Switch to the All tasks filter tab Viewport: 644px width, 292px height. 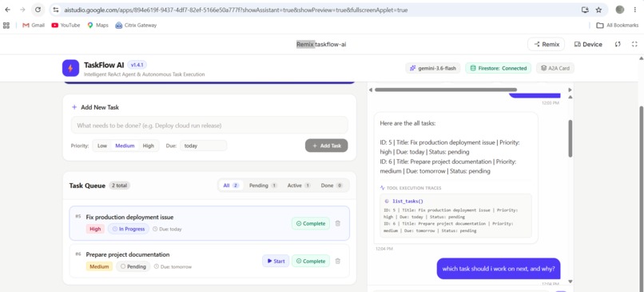(231, 186)
